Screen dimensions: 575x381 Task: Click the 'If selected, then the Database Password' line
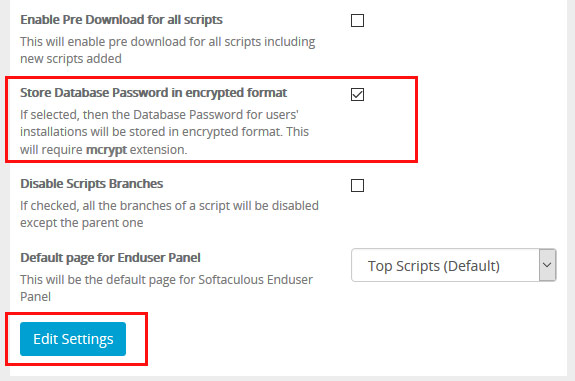[159, 115]
